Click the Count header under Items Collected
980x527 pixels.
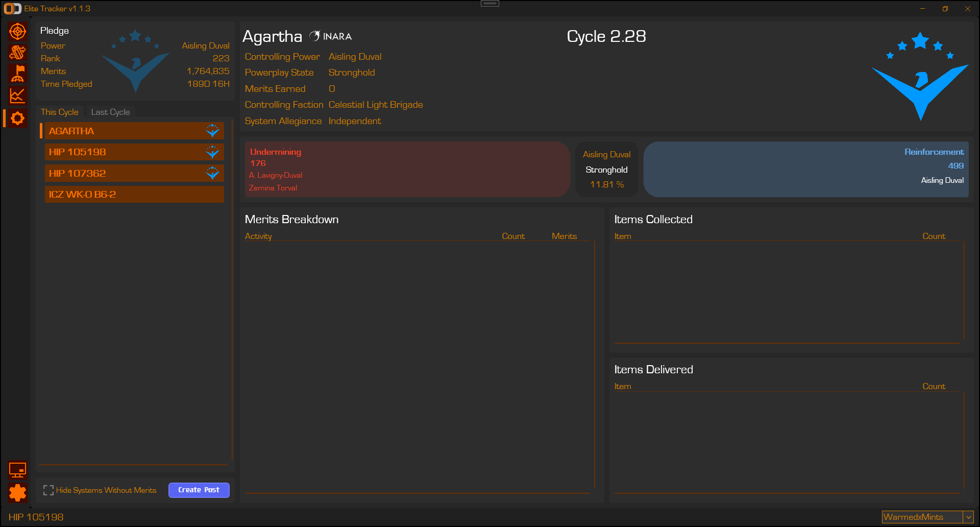pos(934,236)
